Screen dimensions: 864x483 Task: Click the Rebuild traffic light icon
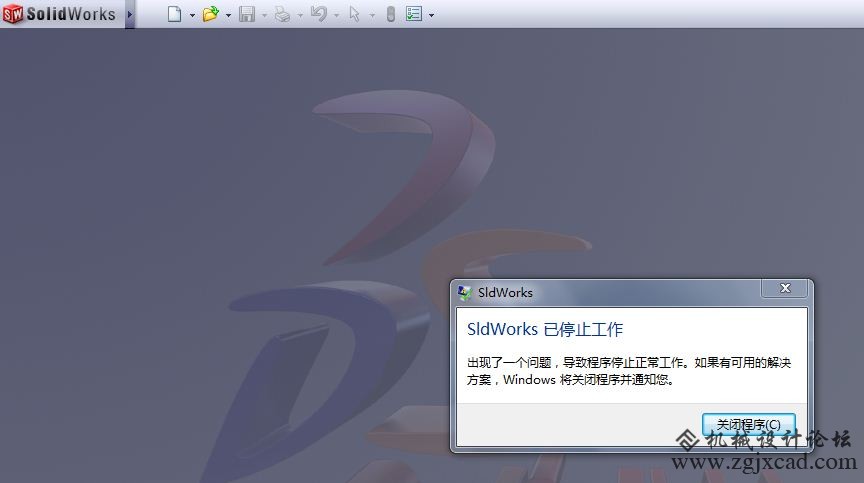point(391,14)
